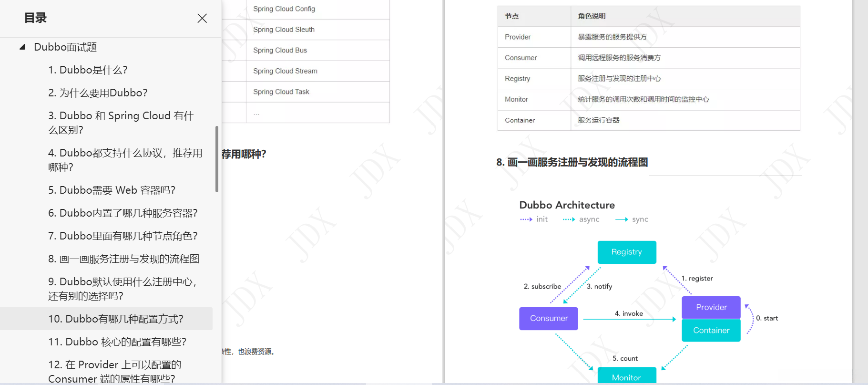This screenshot has width=868, height=385.
Task: Click the 5. count arrow label
Action: (625, 358)
